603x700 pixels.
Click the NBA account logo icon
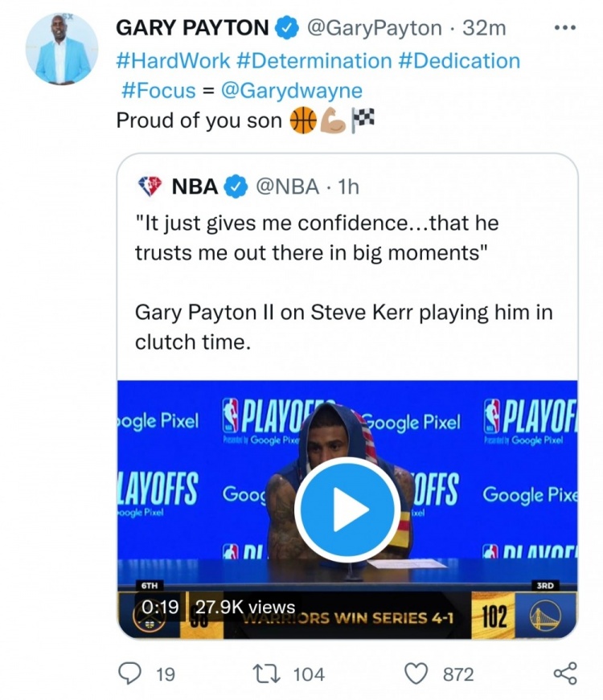[x=150, y=187]
